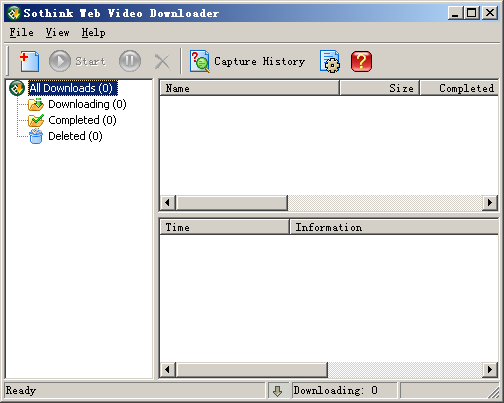Click the status bar down arrow icon
The height and width of the screenshot is (403, 504).
[x=277, y=391]
